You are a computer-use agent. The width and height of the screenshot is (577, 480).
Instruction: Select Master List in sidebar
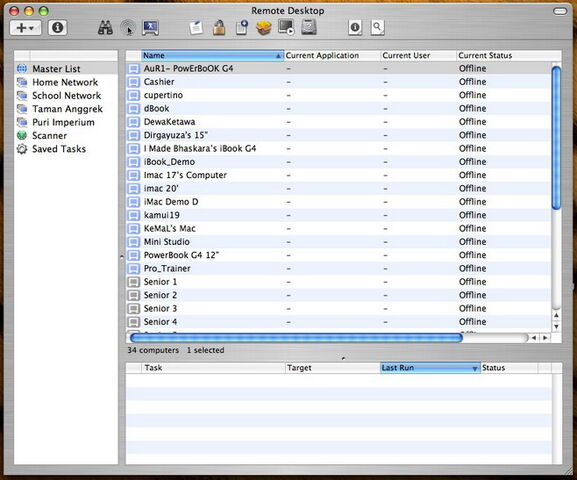[66, 69]
